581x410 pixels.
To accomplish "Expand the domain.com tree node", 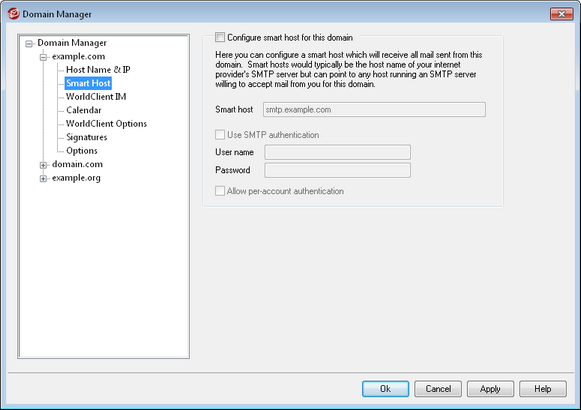I will coord(43,165).
